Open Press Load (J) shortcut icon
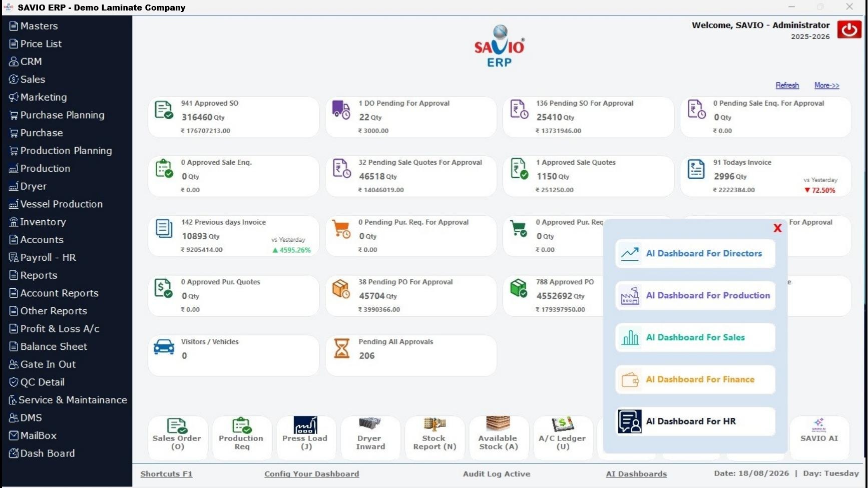Viewport: 868px width, 488px height. [x=305, y=425]
